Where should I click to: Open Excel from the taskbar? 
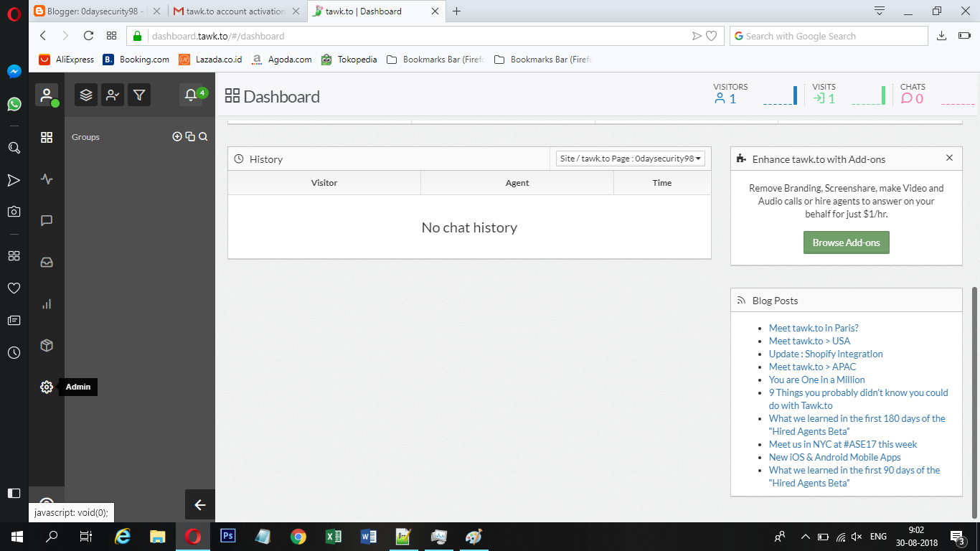click(x=334, y=536)
